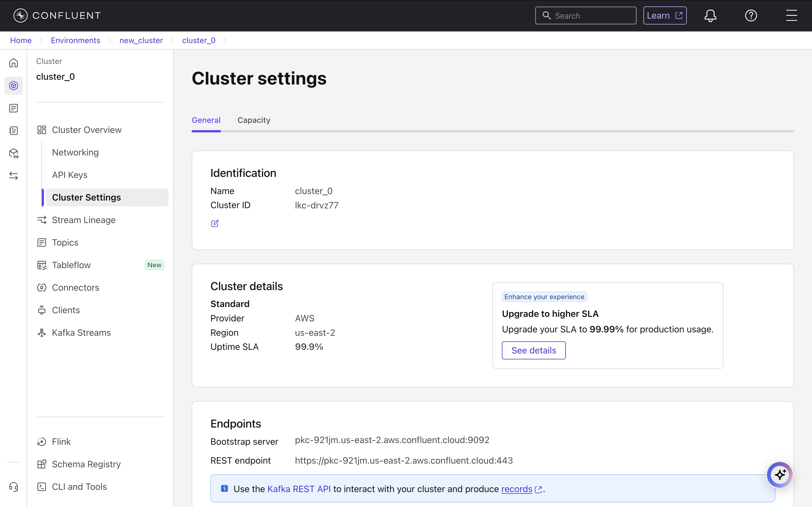Expand the cluster_0 breadcrumb chevron
The image size is (812, 507).
click(x=224, y=40)
